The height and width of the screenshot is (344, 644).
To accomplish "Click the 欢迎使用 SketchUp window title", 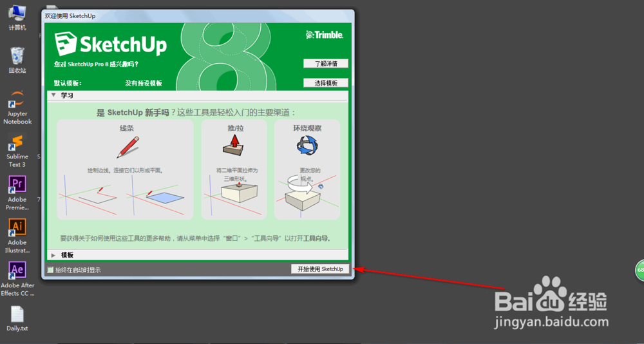I will click(70, 15).
